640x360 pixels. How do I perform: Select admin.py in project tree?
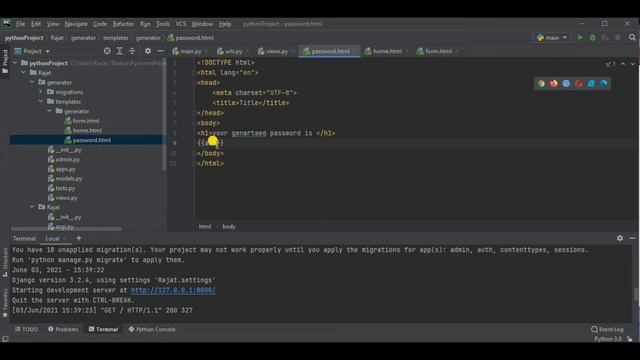(x=67, y=160)
